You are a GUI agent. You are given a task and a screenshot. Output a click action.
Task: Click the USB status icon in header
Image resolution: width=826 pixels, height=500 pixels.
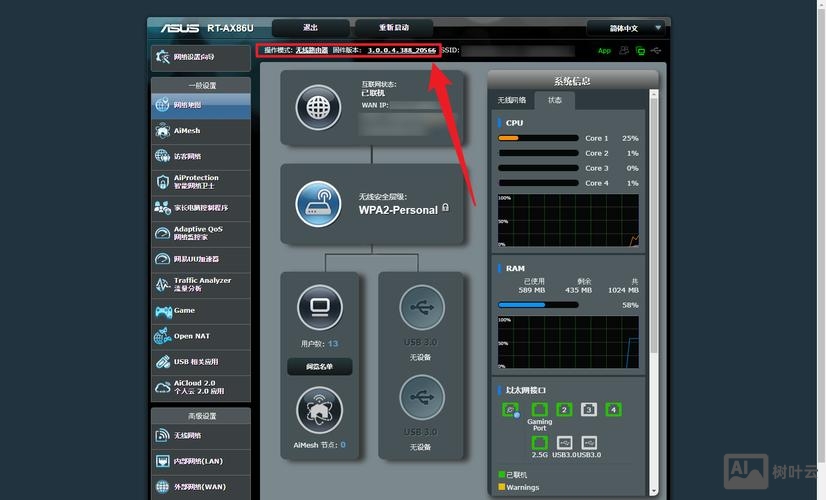(x=656, y=50)
